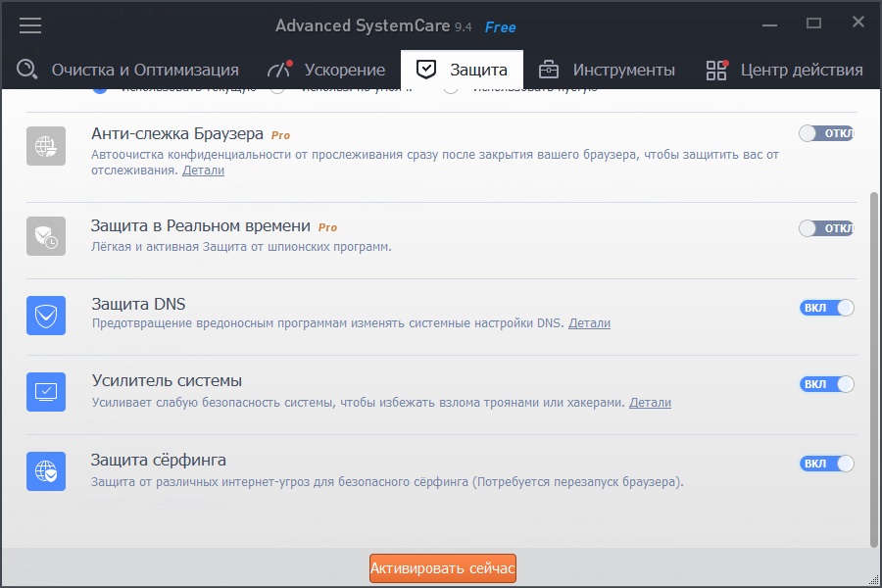Click the Защита в Реальном времени shield icon
Image resolution: width=882 pixels, height=588 pixels.
point(46,236)
